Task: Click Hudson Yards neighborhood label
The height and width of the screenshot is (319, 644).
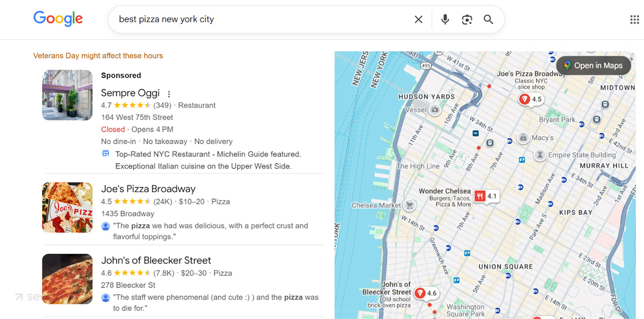Action: click(x=427, y=97)
